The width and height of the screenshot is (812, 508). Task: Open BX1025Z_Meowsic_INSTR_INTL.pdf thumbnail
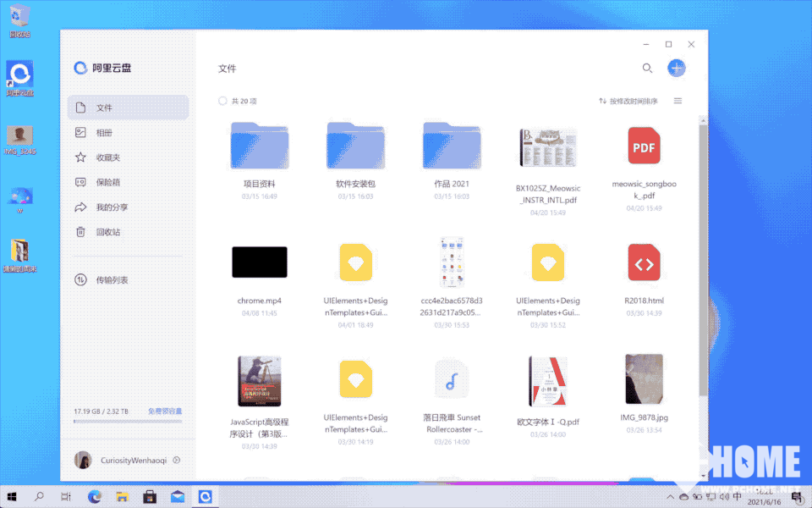pos(548,147)
